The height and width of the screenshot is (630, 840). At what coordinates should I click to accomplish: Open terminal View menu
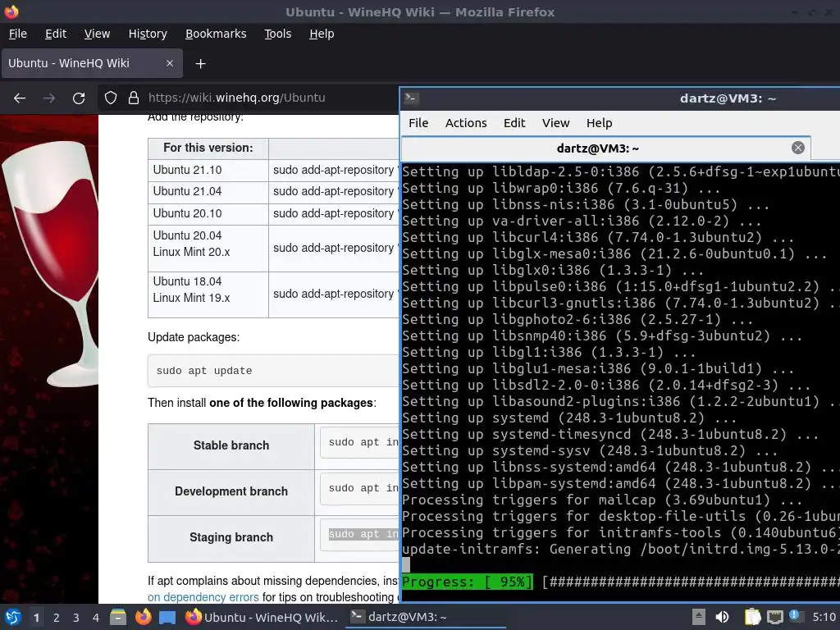[555, 123]
